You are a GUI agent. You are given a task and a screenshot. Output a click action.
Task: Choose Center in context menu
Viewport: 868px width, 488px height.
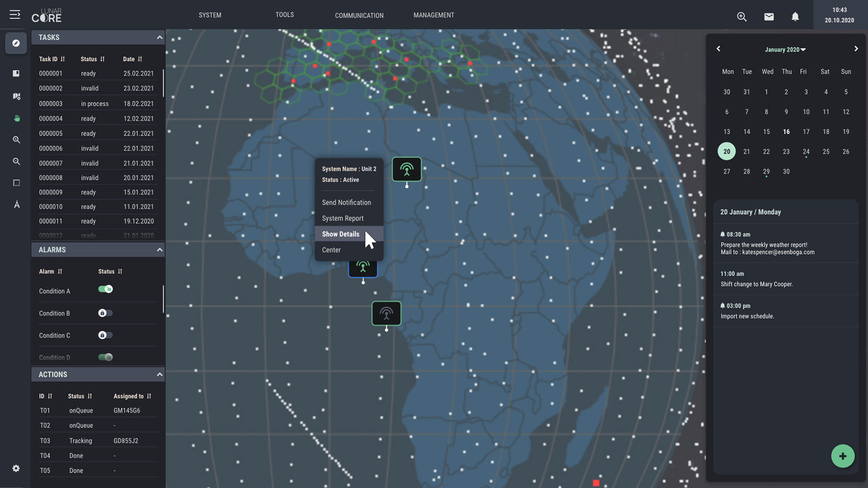point(349,250)
